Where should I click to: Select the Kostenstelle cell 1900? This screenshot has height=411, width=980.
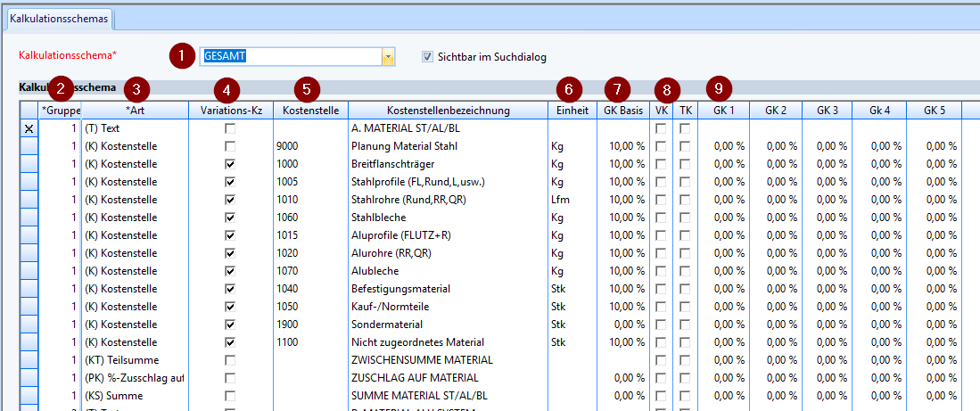pyautogui.click(x=288, y=325)
